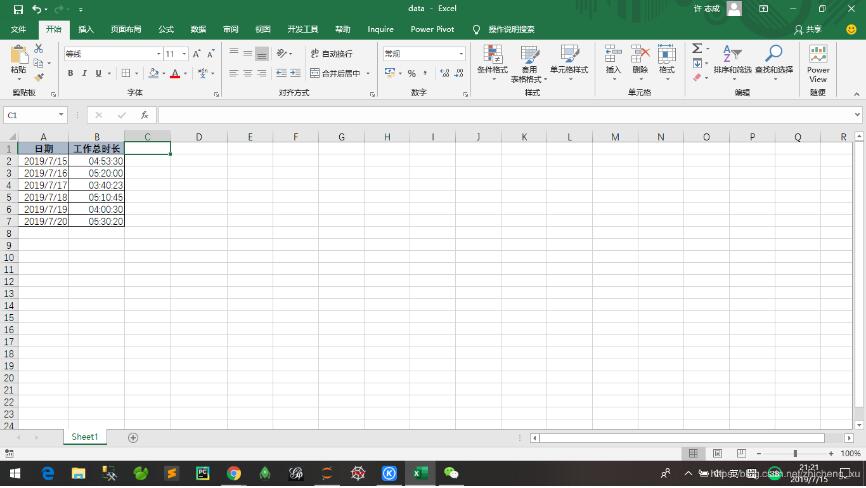Click the Power View button
Screen dimensions: 866x488
click(x=818, y=63)
